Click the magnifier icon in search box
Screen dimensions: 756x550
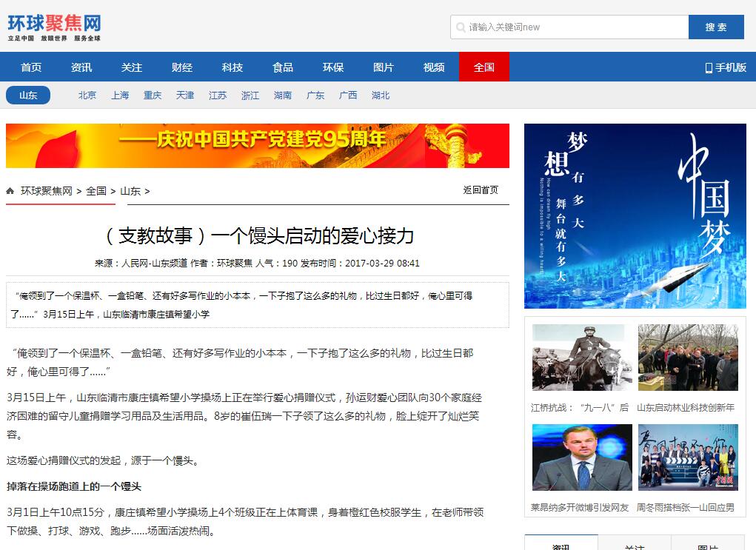(461, 27)
